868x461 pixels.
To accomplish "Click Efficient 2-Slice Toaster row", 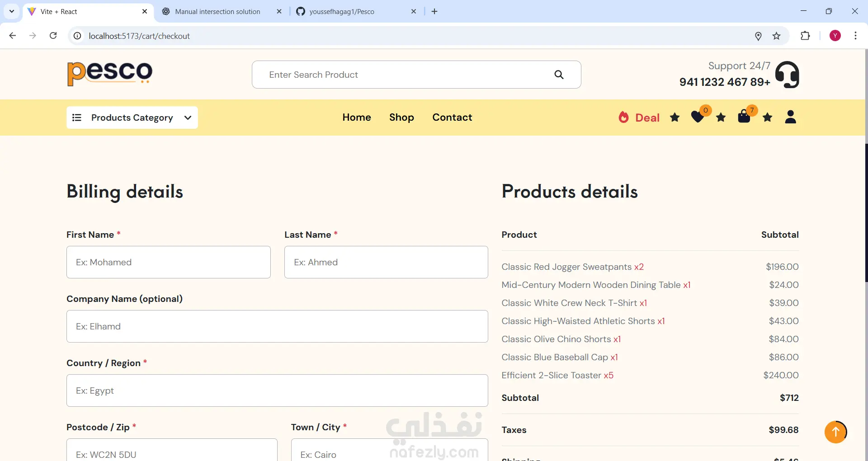I will (x=650, y=375).
